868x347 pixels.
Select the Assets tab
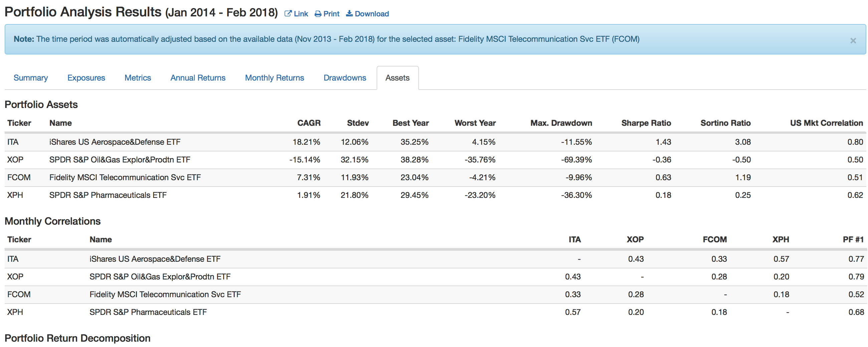pos(397,78)
